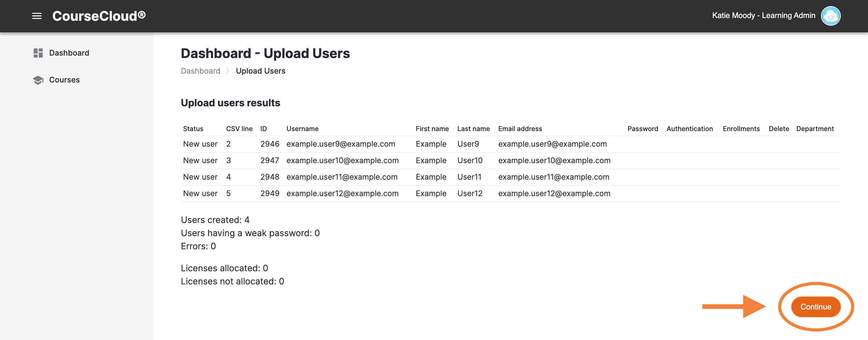The image size is (868, 340).
Task: Sort the table by Status column
Action: coord(193,129)
